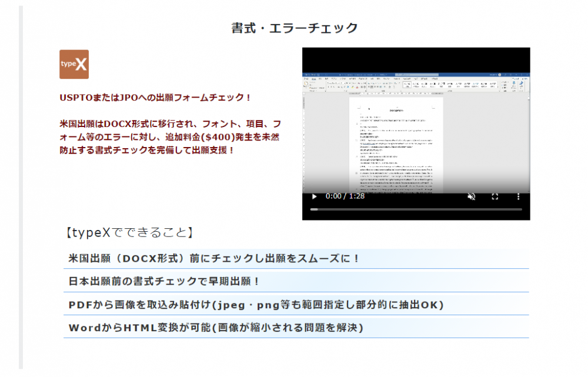Select the PDFから画像を取込み貼付け row
The width and height of the screenshot is (588, 377).
[x=296, y=305]
